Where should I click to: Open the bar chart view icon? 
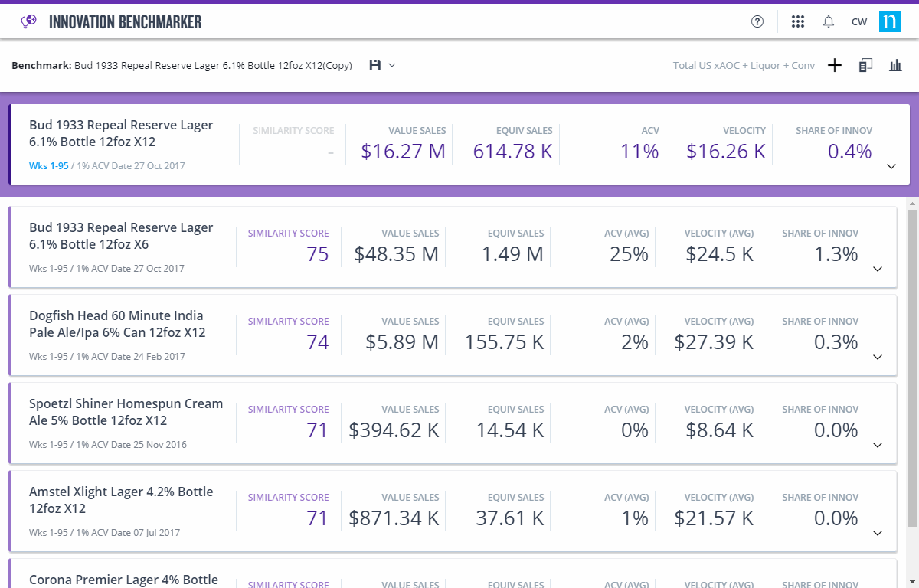click(x=895, y=65)
